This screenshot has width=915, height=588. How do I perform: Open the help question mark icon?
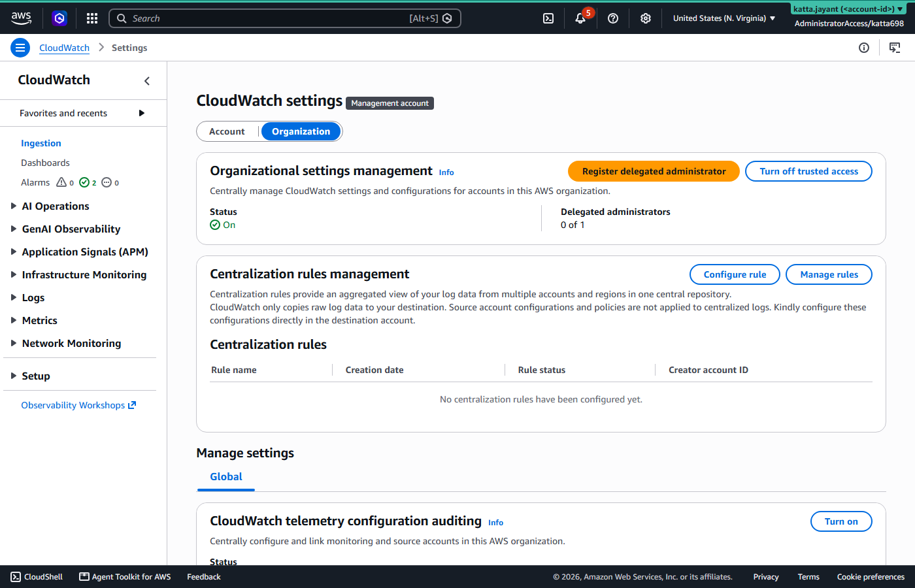[613, 18]
